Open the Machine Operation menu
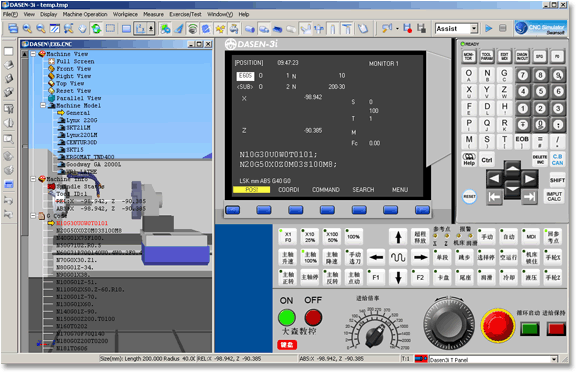This screenshot has width=582, height=375. (85, 14)
